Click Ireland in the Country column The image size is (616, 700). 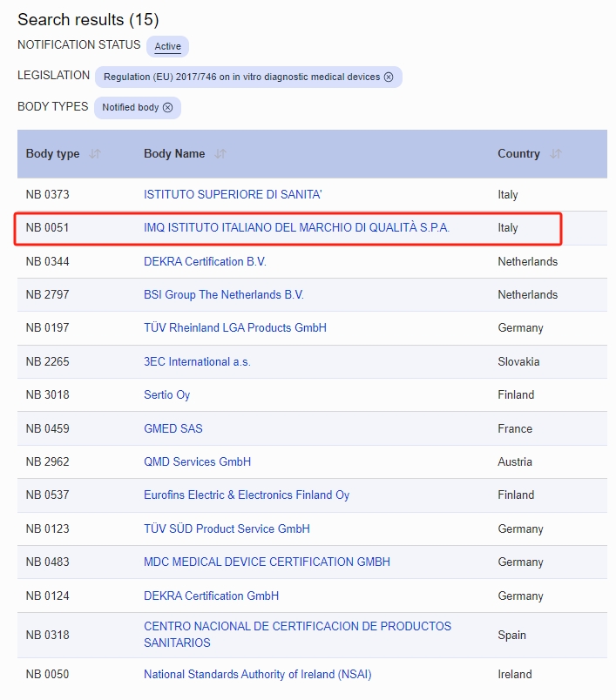click(515, 674)
